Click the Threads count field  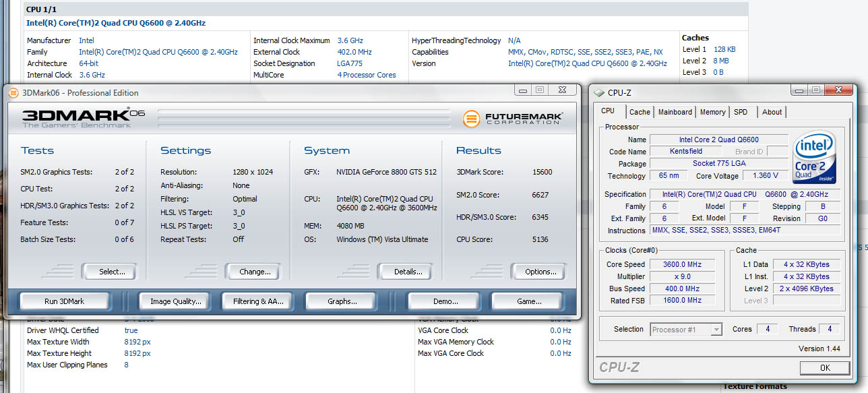pyautogui.click(x=830, y=330)
